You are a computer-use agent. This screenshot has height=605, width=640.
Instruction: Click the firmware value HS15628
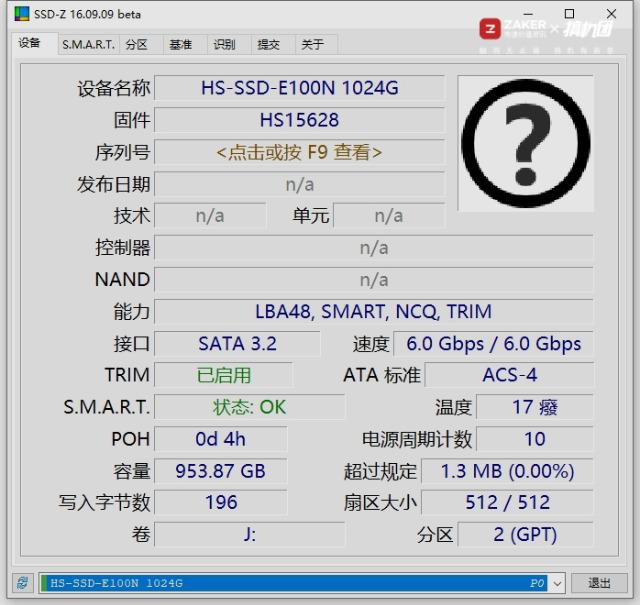click(299, 120)
